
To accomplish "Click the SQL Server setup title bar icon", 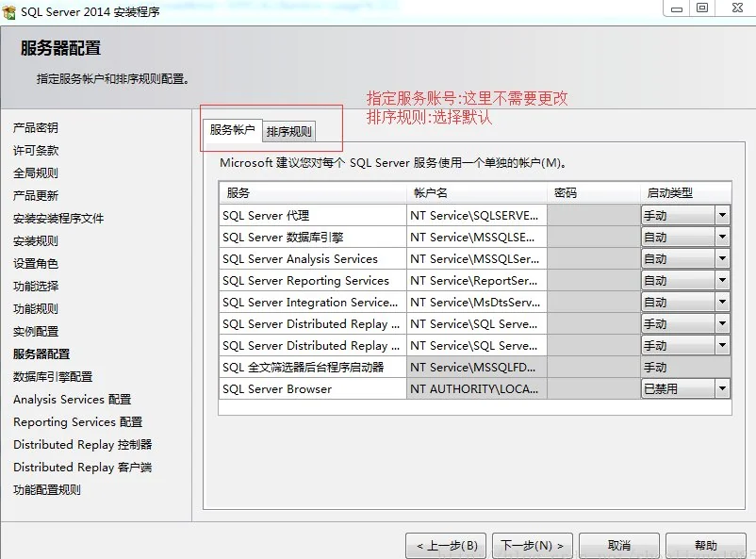I will (x=9, y=10).
